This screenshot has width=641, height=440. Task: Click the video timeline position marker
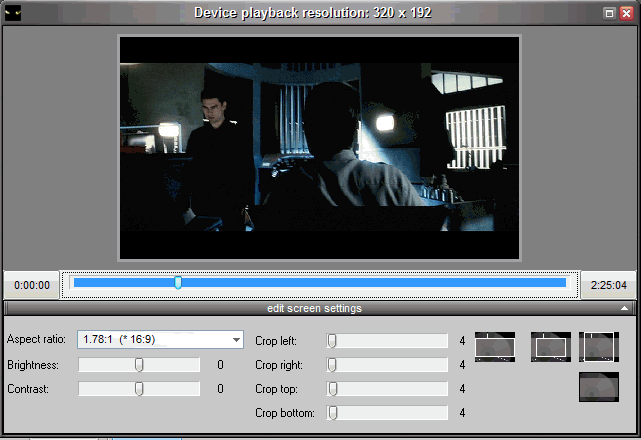tap(178, 284)
